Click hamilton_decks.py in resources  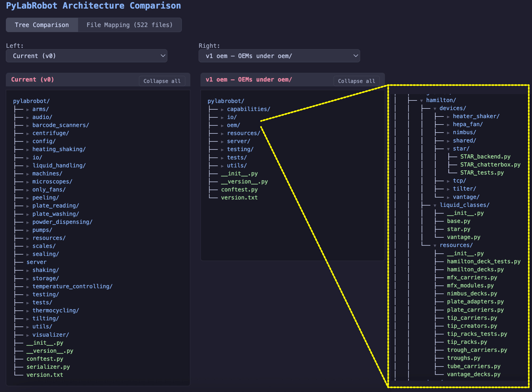475,269
